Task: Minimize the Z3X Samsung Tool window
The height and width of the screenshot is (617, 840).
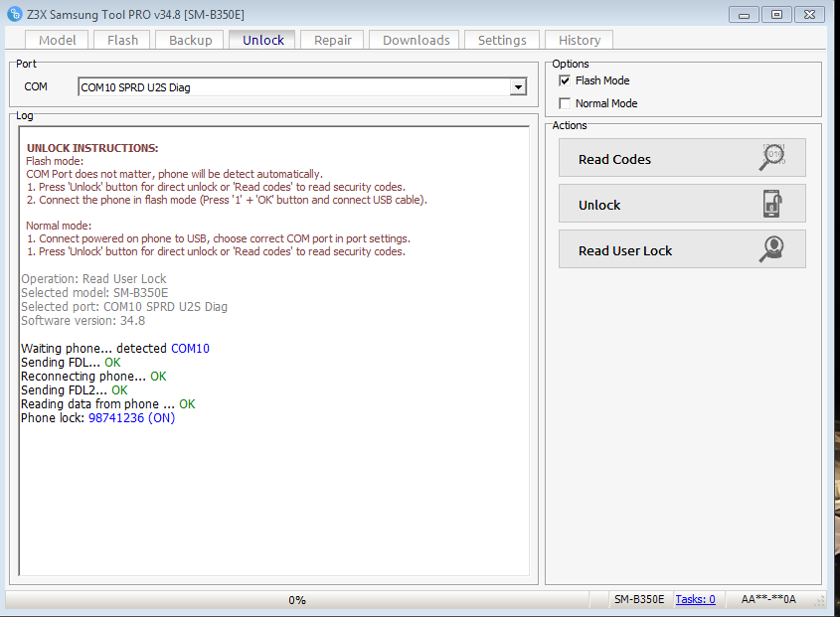Action: coord(744,15)
